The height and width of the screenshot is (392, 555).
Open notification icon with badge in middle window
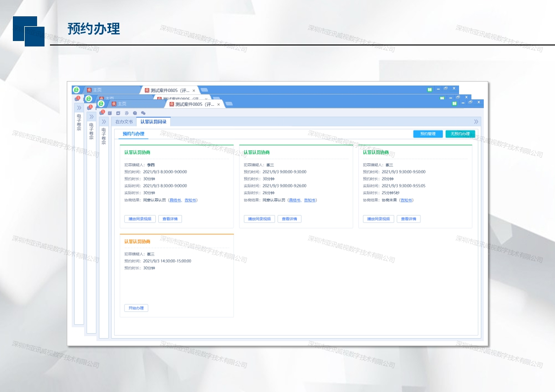coord(90,107)
